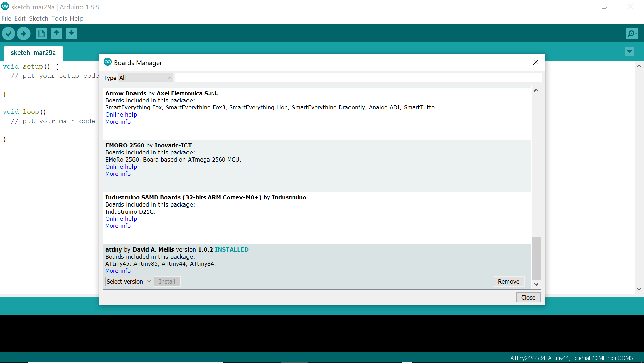Click the boards list scrollbar thumb

pyautogui.click(x=536, y=258)
